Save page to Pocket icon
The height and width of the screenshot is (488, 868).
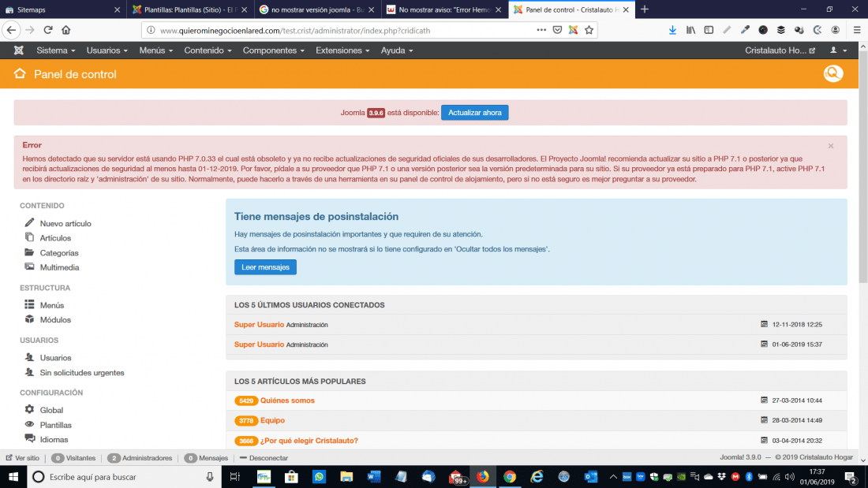pos(557,30)
